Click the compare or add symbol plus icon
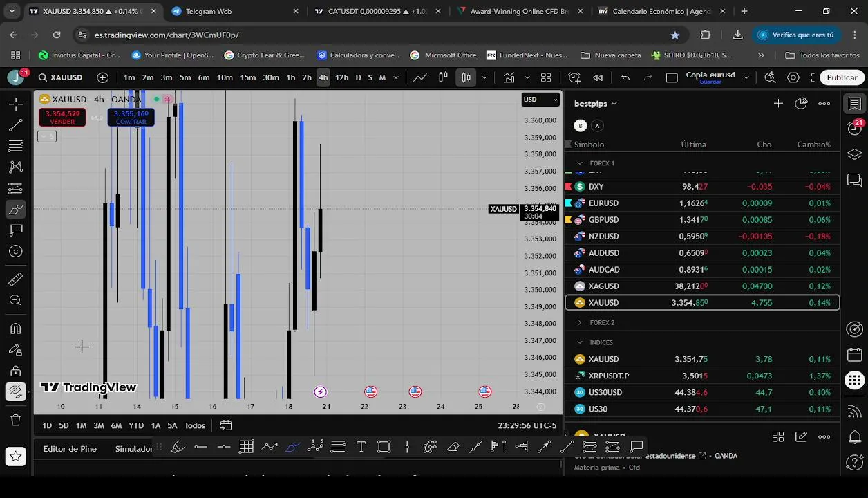This screenshot has width=868, height=498. 103,77
